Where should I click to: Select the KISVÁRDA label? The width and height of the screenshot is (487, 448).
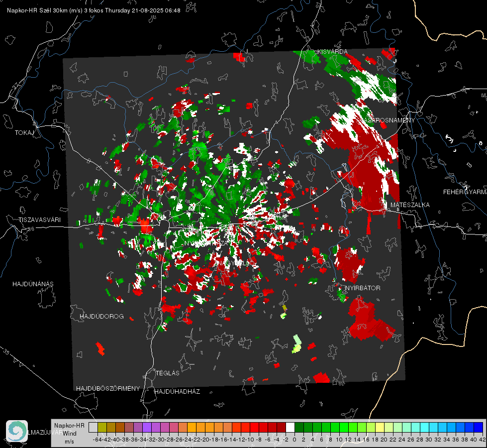coord(332,52)
